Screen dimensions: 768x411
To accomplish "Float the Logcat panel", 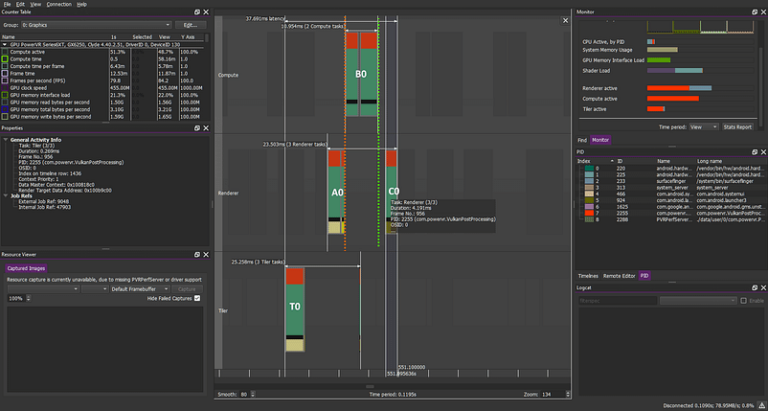I will 755,288.
